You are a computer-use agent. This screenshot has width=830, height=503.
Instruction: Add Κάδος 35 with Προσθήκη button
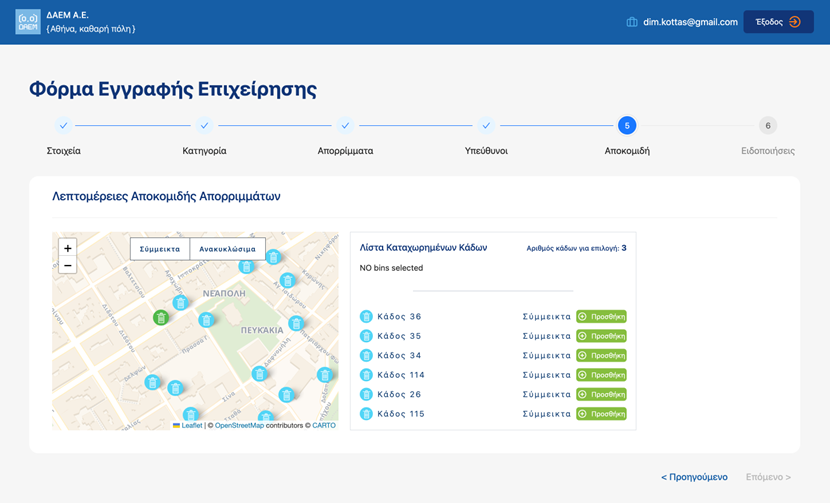point(601,336)
